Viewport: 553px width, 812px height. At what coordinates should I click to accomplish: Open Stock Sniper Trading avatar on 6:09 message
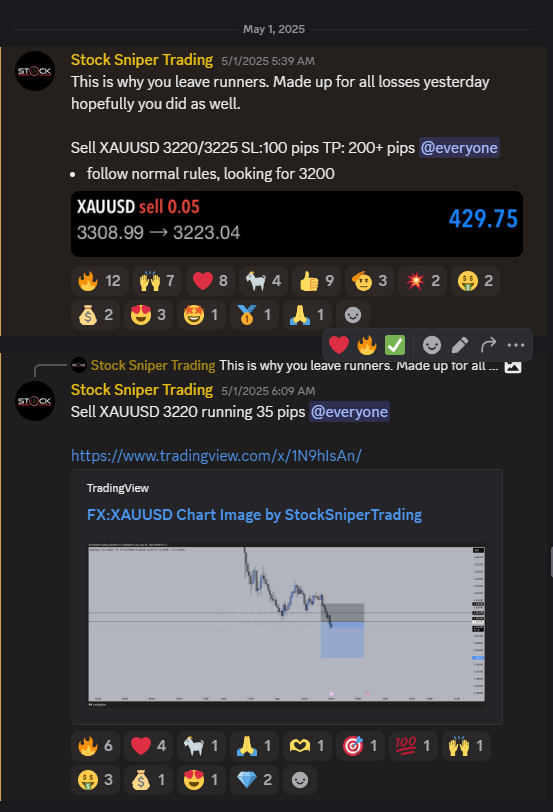35,401
